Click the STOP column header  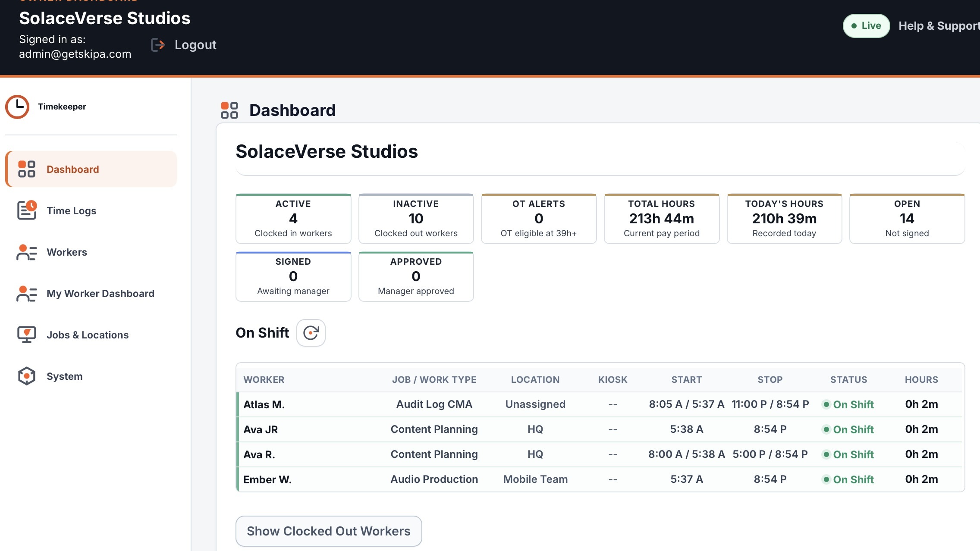[x=770, y=379]
